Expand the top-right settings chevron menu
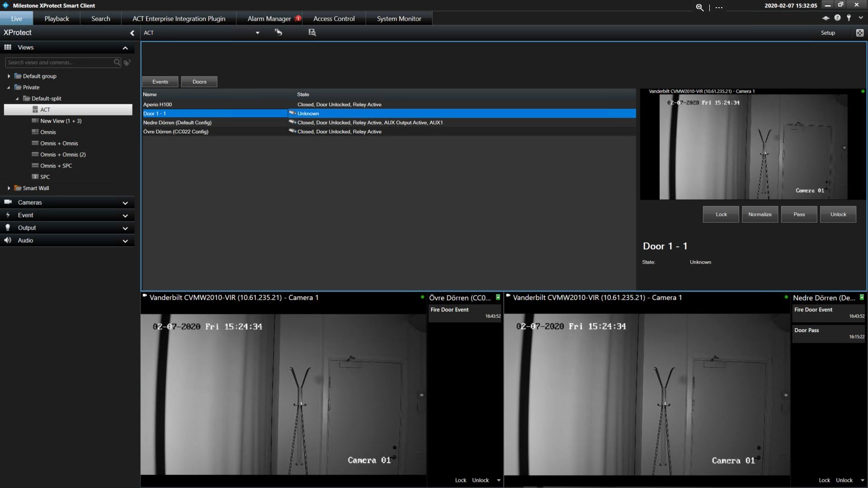Image resolution: width=868 pixels, height=488 pixels. pos(860,18)
